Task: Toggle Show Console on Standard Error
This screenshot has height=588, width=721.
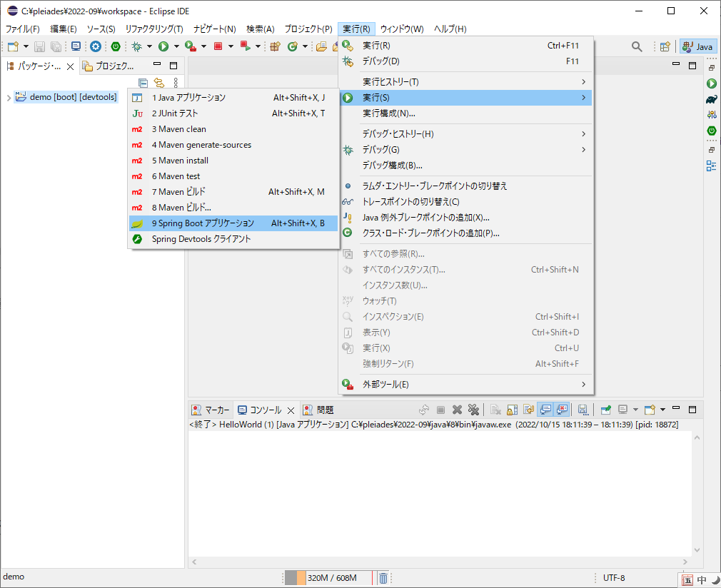Action: tap(561, 410)
